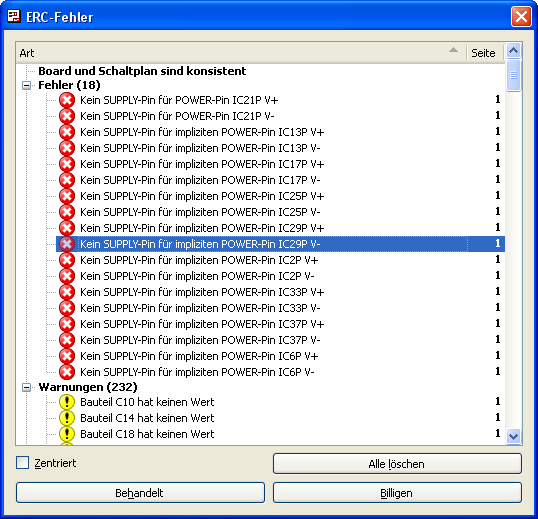The width and height of the screenshot is (538, 519).
Task: Select the 'Warnungen (232)' heading
Action: (x=88, y=387)
